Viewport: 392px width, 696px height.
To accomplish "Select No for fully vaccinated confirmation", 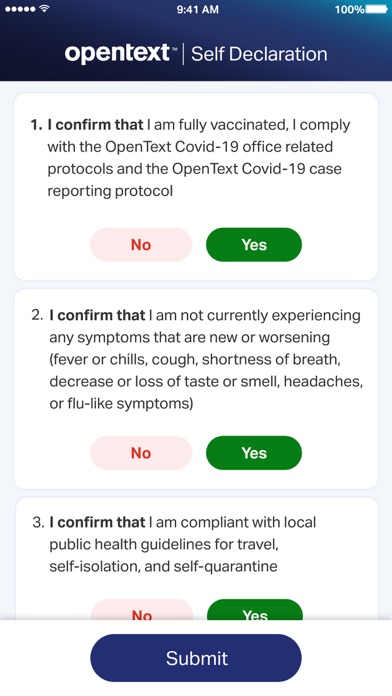I will tap(141, 245).
